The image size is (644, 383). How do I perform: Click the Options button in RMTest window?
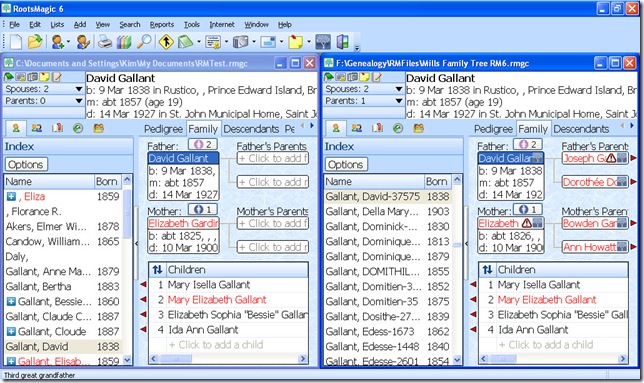click(26, 165)
